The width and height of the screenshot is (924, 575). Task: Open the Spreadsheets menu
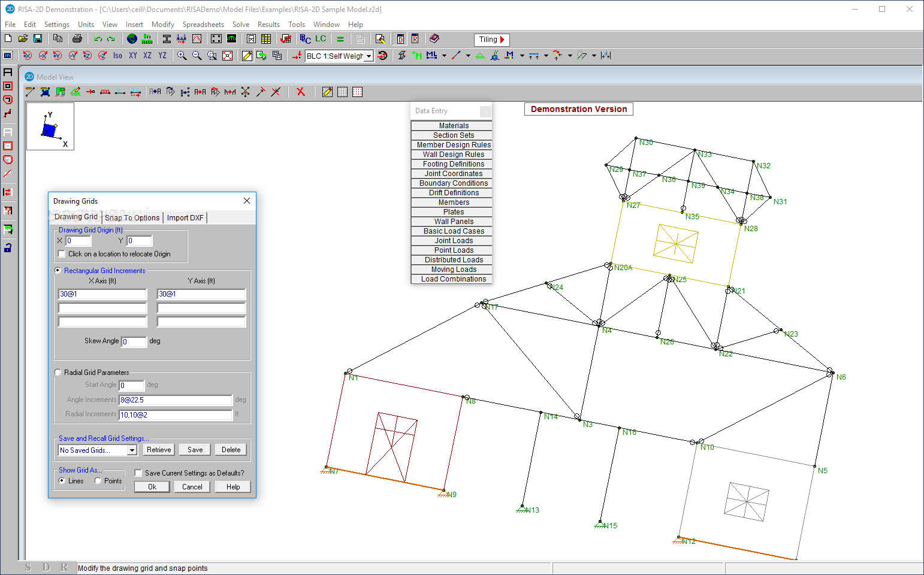pyautogui.click(x=203, y=25)
